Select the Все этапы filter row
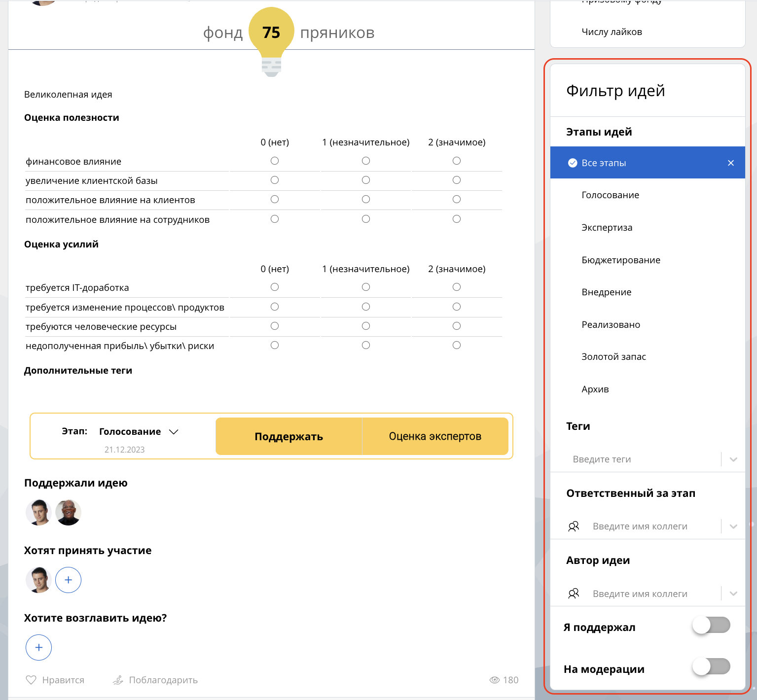757x700 pixels. point(648,163)
